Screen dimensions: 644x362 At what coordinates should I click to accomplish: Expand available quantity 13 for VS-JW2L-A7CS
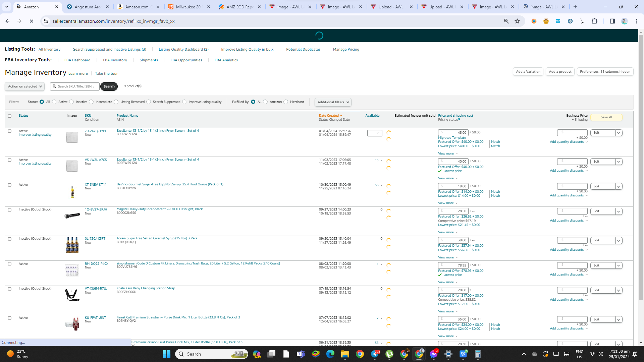[379, 160]
